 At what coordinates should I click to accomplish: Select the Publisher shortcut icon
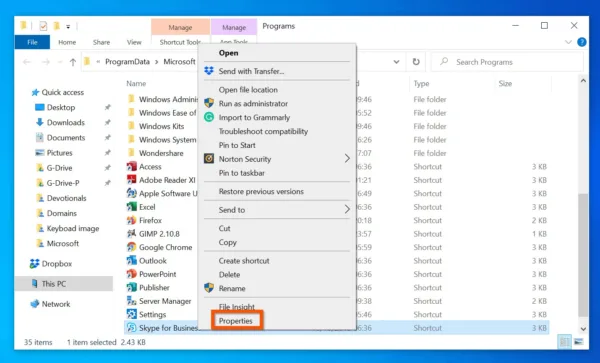click(x=132, y=287)
